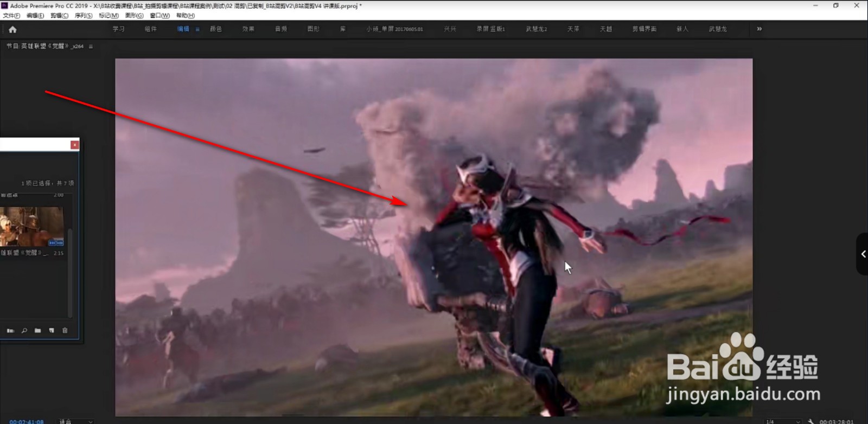868x424 pixels.
Task: Click the automate to sequence icon
Action: pos(10,331)
